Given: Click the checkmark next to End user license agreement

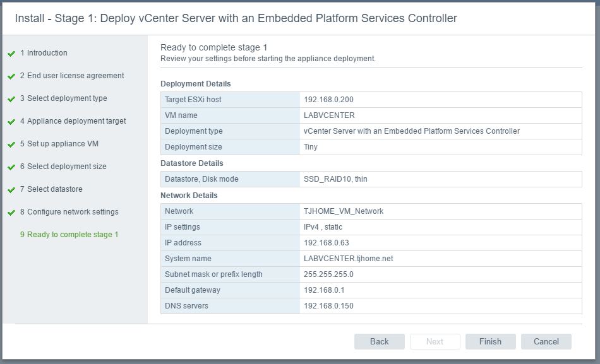Looking at the screenshot, I should 11,76.
